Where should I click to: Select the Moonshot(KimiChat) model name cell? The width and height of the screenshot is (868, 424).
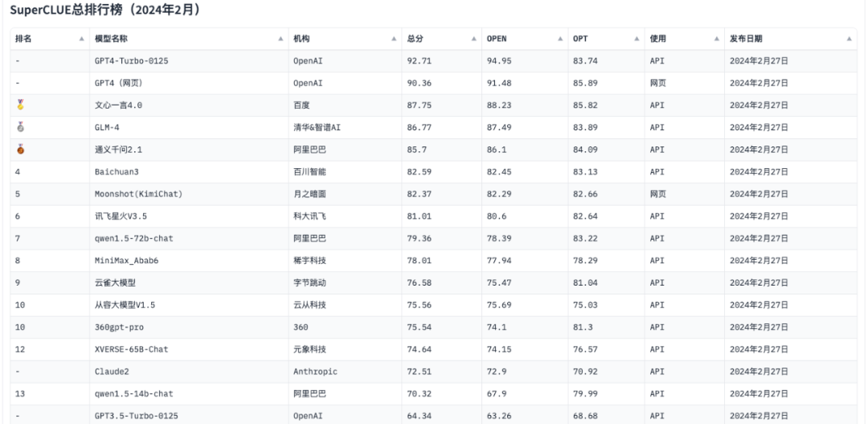tap(190, 194)
